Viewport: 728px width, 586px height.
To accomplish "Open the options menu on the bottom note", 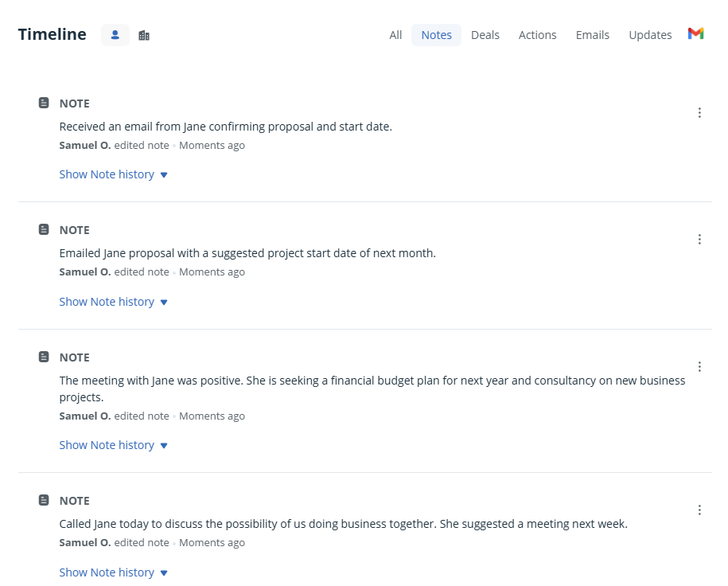I will (699, 510).
